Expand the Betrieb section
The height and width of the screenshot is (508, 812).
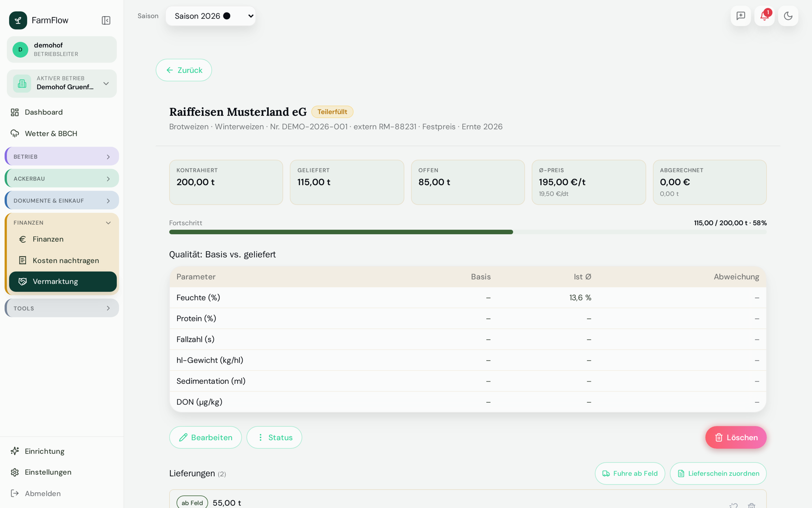point(62,157)
